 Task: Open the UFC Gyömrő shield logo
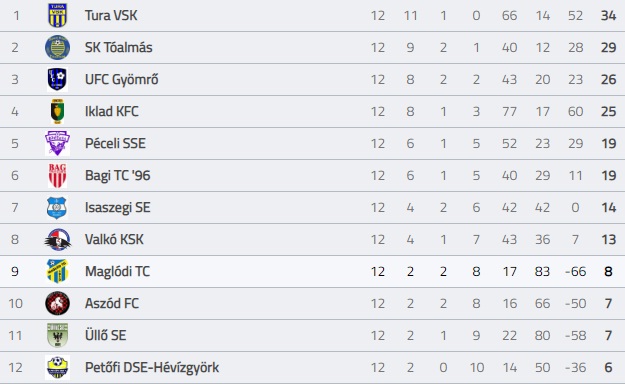[57, 79]
